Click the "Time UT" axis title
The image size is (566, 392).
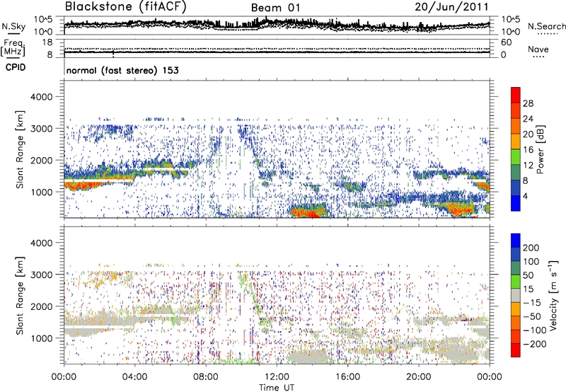277,387
